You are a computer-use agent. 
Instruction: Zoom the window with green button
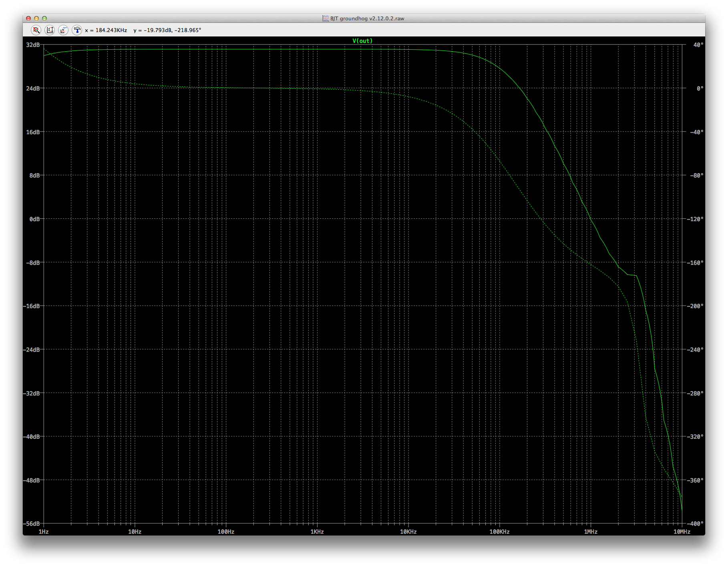44,18
